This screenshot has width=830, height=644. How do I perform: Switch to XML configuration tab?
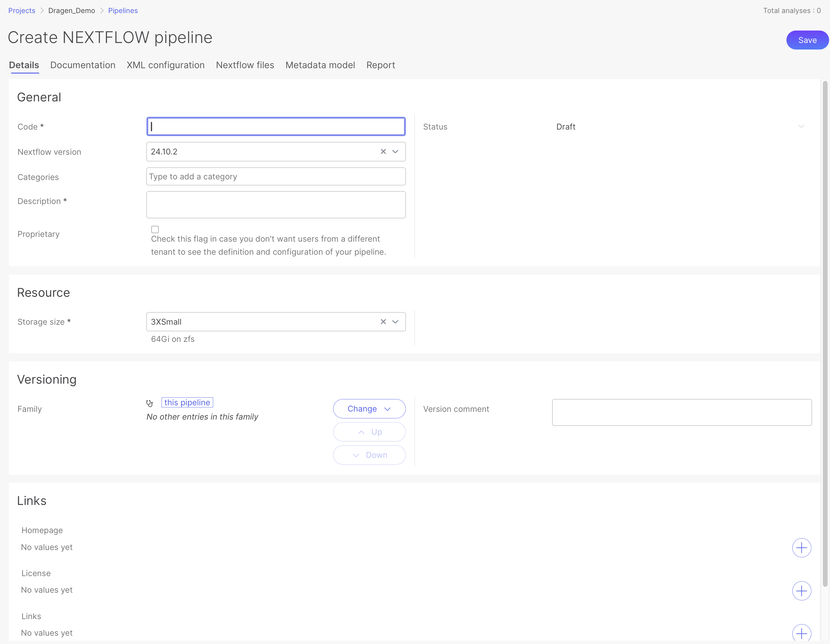(x=166, y=65)
